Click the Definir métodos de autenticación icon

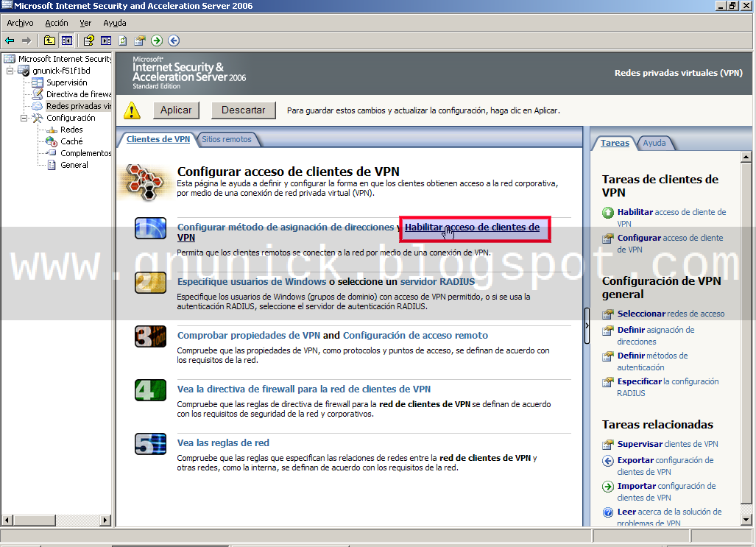pyautogui.click(x=608, y=356)
